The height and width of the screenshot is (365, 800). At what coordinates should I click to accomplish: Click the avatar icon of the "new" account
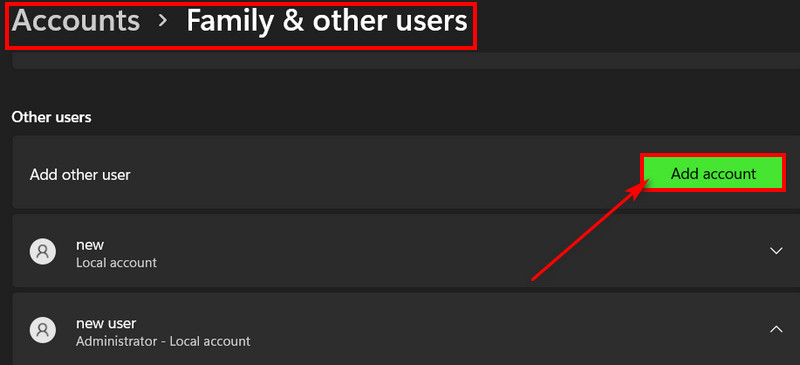click(43, 251)
